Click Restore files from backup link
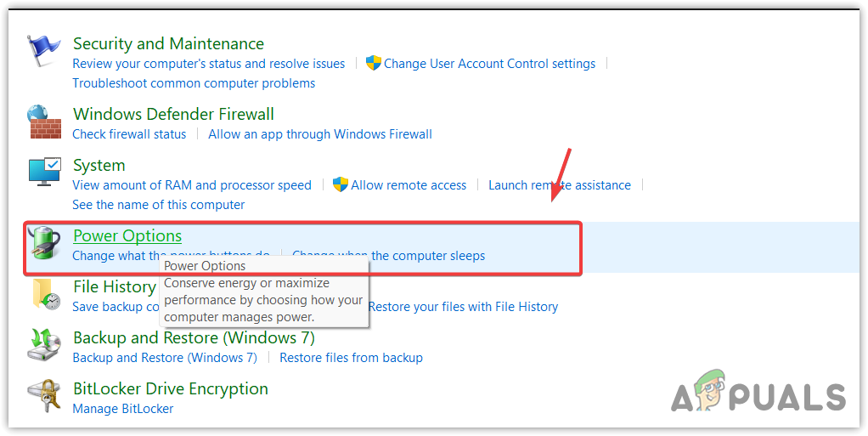868x436 pixels. (x=351, y=358)
